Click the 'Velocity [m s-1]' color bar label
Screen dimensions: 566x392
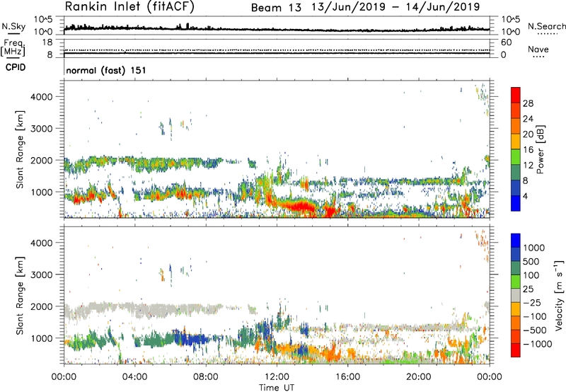click(x=559, y=295)
